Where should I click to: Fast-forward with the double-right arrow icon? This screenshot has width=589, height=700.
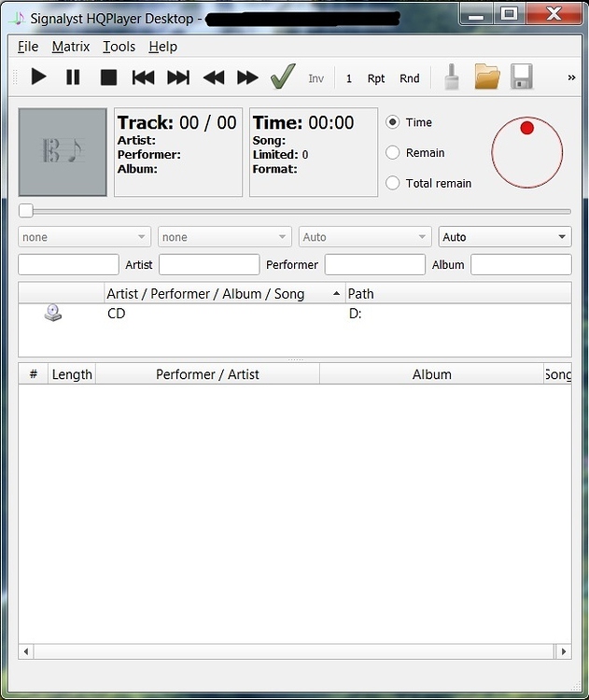click(247, 77)
